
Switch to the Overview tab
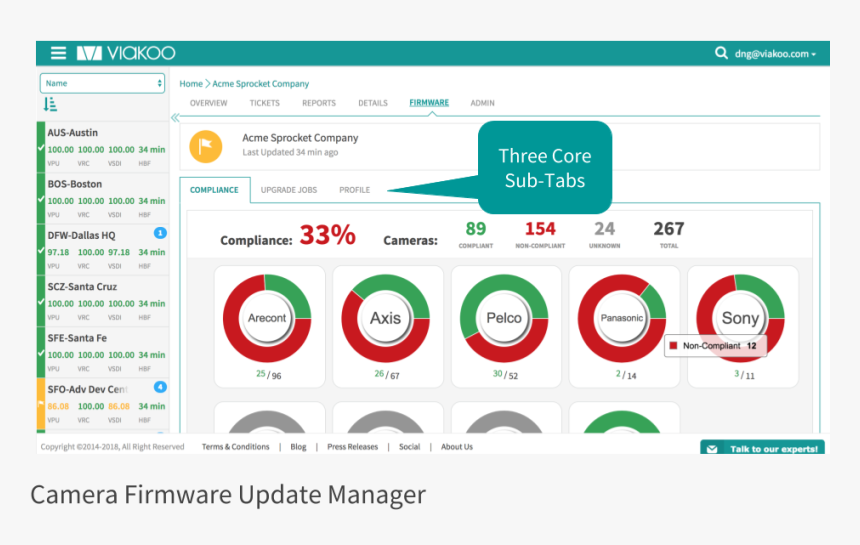coord(208,103)
